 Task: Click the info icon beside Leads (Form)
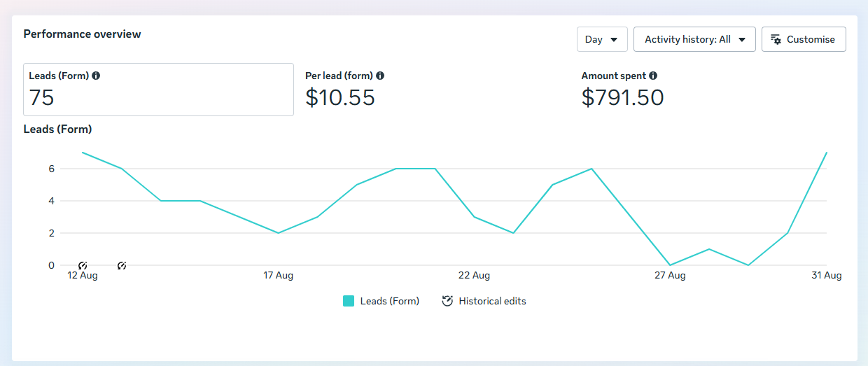click(x=96, y=76)
